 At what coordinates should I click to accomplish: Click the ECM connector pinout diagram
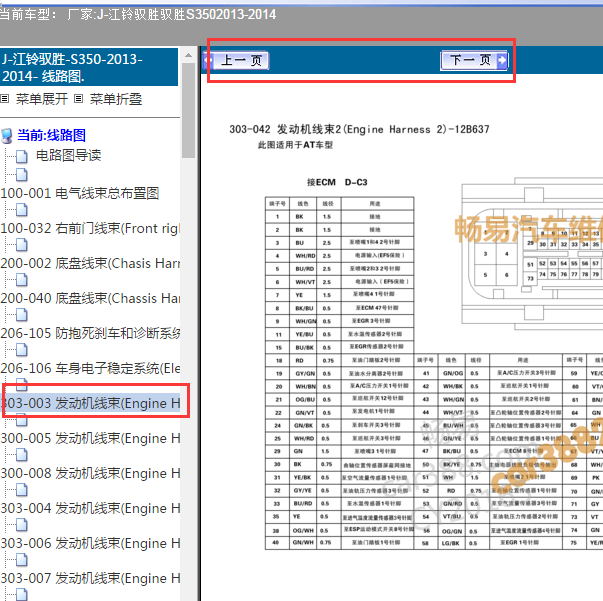[532, 254]
